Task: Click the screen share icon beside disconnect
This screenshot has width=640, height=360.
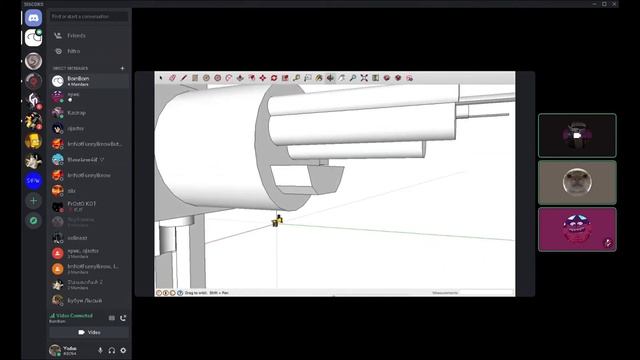Action: coord(111,318)
